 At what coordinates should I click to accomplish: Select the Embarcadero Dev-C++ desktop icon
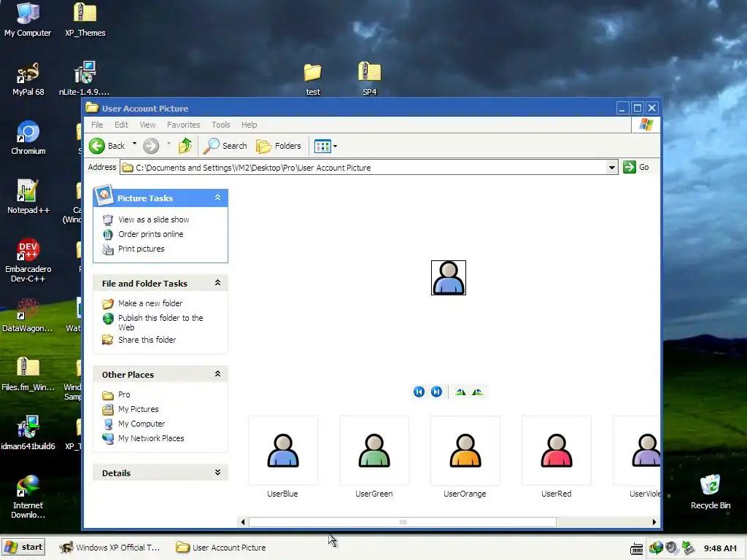pos(28,260)
